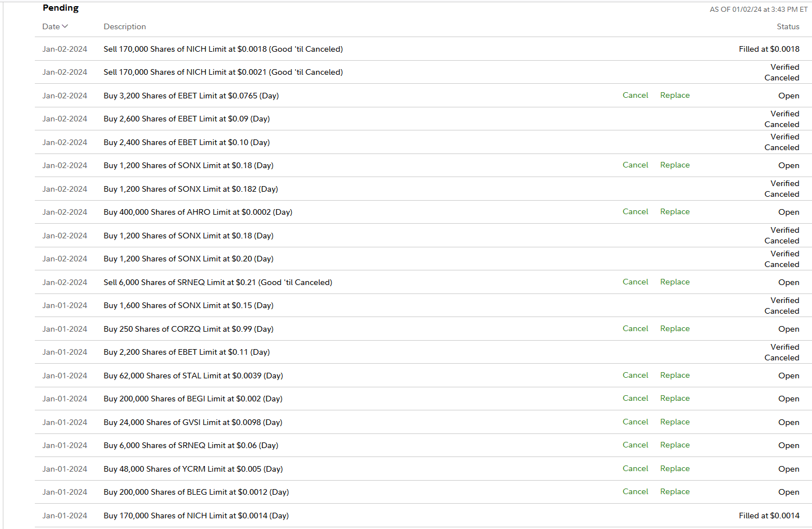The height and width of the screenshot is (529, 812).
Task: Replace the EBET buy order at $0.0765
Action: point(674,95)
